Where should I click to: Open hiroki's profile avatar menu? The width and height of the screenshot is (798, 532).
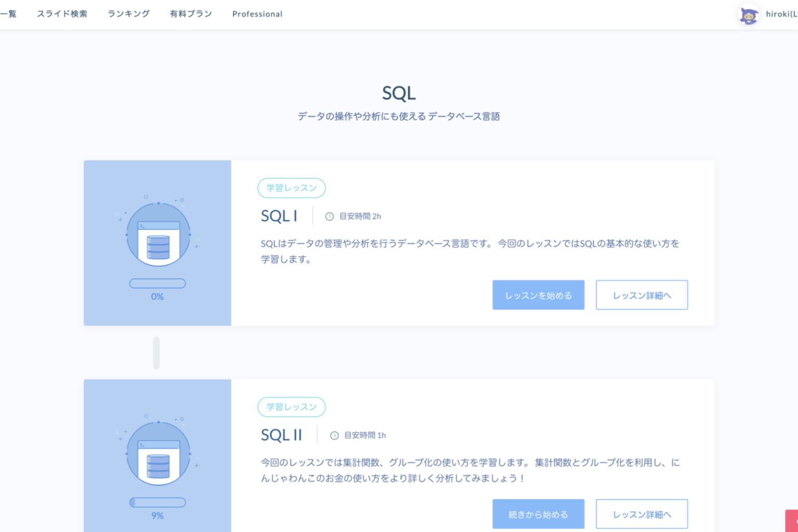pyautogui.click(x=749, y=14)
